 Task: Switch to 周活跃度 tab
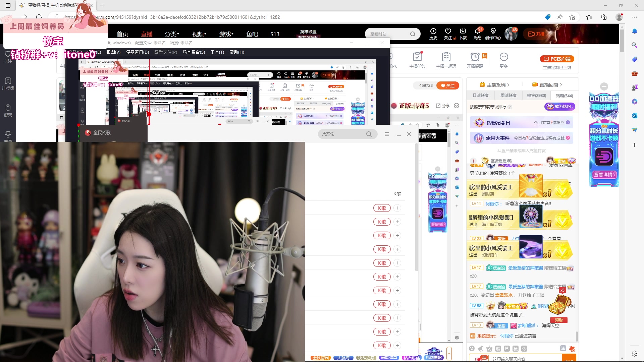[508, 96]
